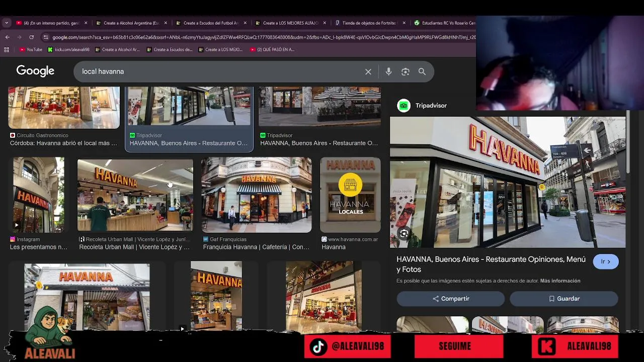
Task: Close the 'Create a Escudos del Futbol' tab
Action: click(245, 23)
